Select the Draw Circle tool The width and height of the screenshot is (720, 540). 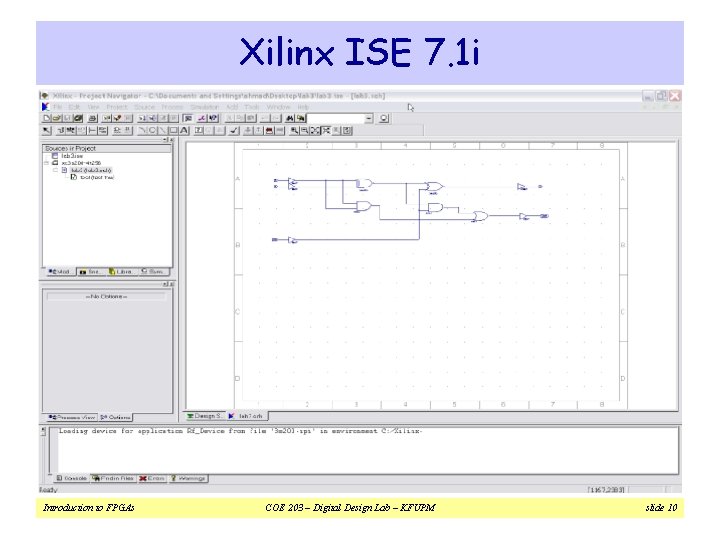click(152, 130)
